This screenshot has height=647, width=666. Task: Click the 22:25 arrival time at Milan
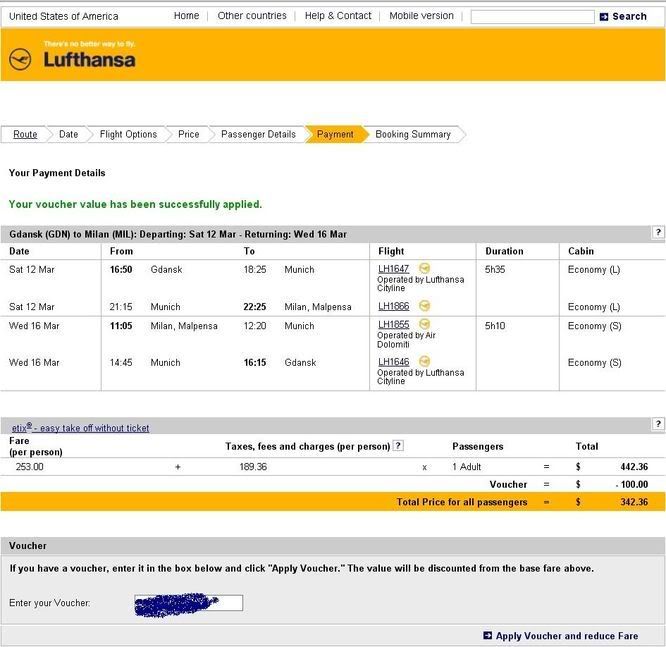tap(255, 307)
